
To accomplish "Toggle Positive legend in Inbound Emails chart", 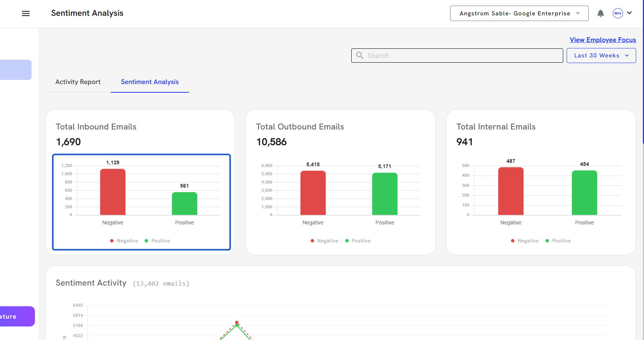I will [x=157, y=241].
